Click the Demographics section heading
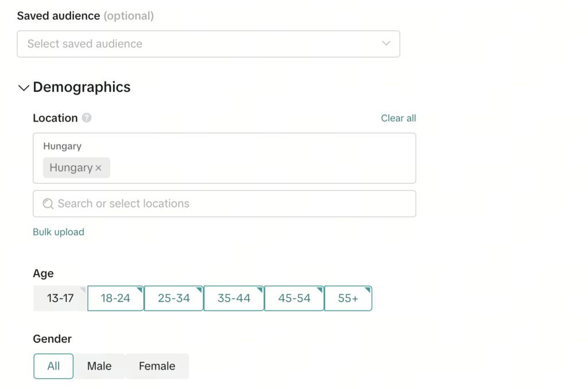 82,87
